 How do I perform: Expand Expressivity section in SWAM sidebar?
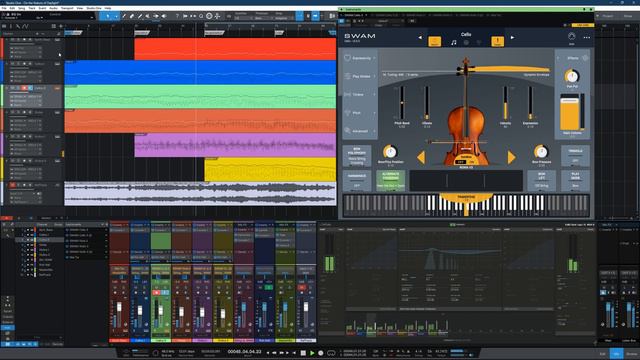[360, 58]
